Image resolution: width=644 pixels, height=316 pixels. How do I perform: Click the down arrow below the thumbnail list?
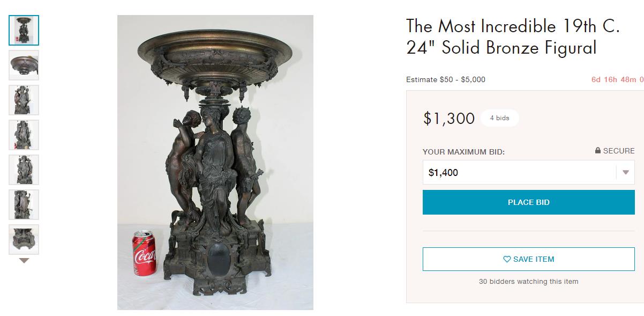(x=23, y=261)
